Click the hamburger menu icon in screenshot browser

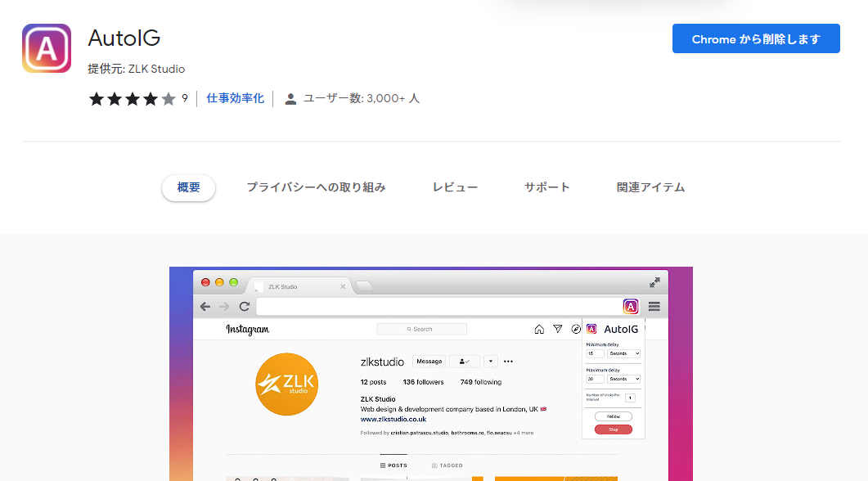[x=654, y=306]
